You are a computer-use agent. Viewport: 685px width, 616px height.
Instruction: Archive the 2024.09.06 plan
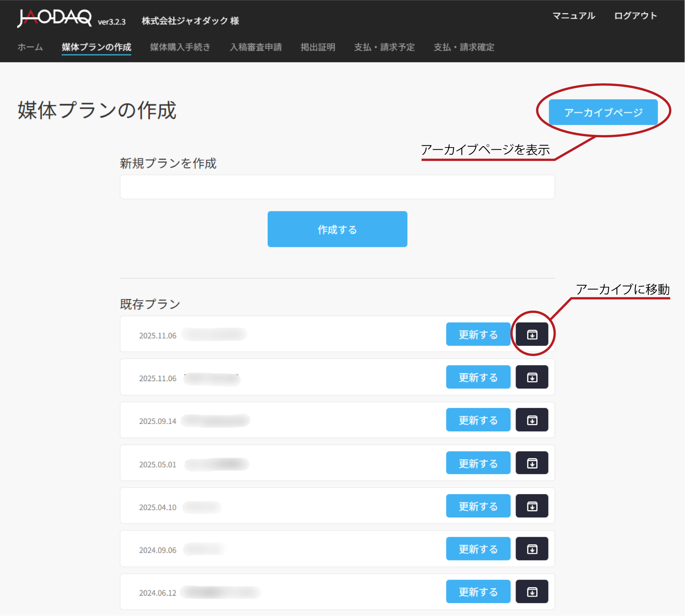click(532, 549)
